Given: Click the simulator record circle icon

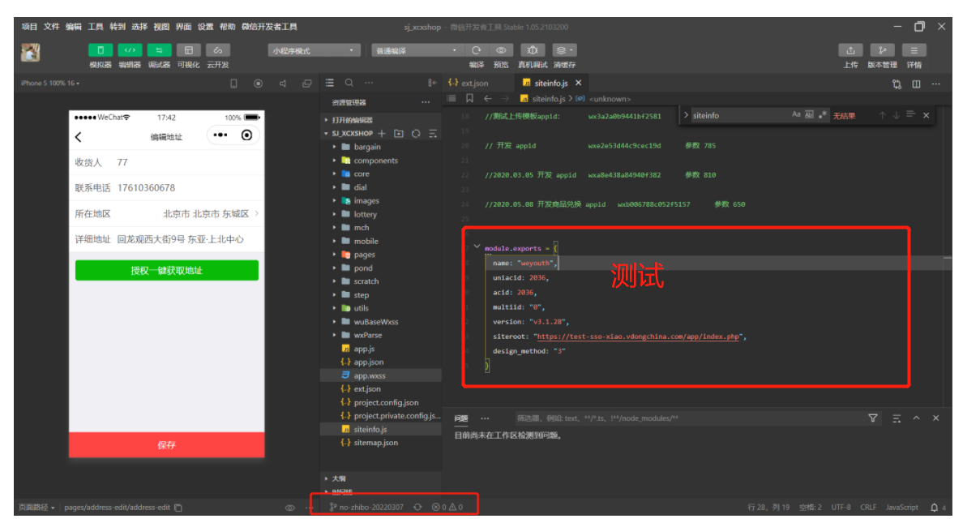Looking at the screenshot, I should point(258,84).
